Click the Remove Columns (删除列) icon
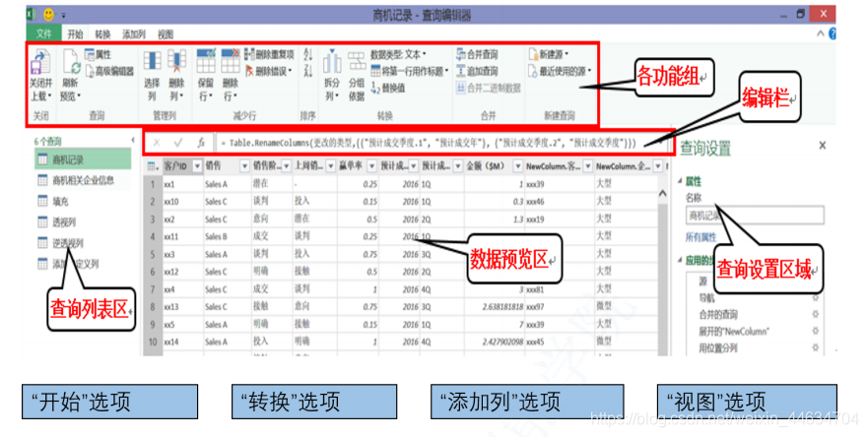Image resolution: width=868 pixels, height=437 pixels. point(176,61)
